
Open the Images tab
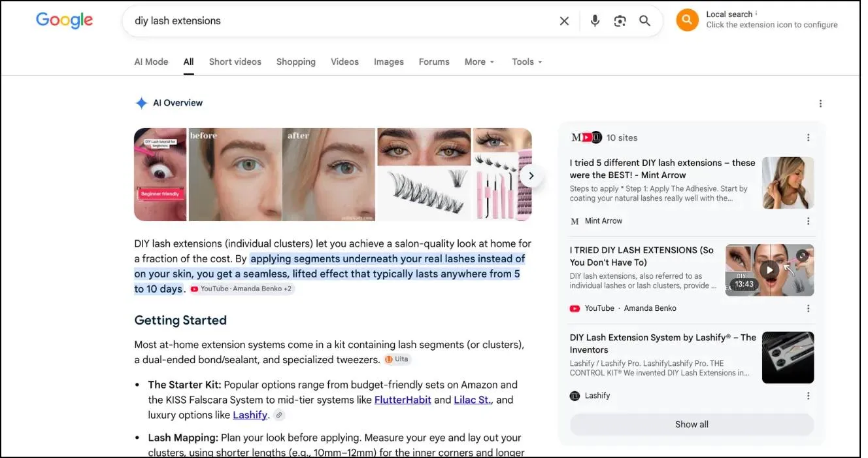coord(389,62)
